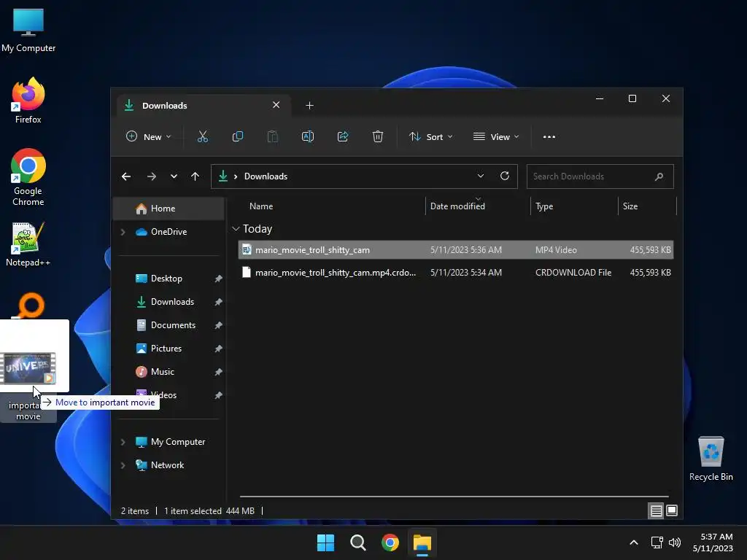Open recent locations dropdown chevron
This screenshot has height=560, width=747.
(x=174, y=176)
